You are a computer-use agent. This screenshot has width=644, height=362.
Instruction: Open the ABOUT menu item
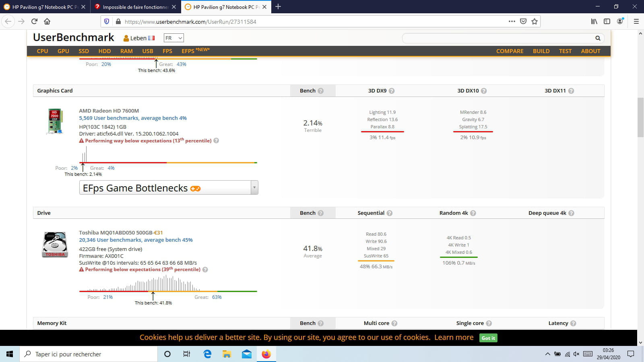coord(590,51)
